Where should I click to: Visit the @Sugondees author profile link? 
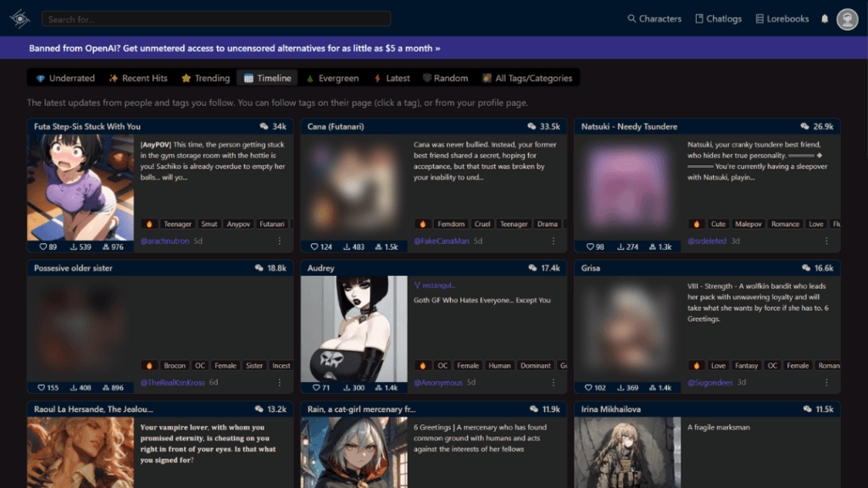[712, 382]
